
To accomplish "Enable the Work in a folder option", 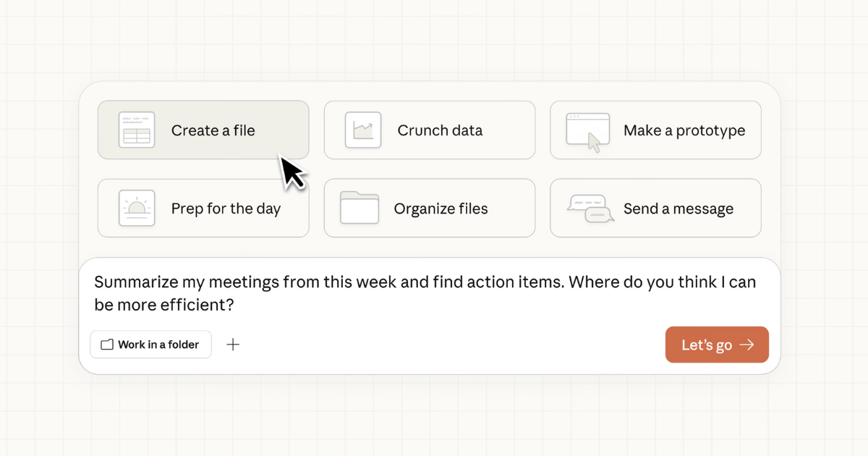I will [150, 345].
